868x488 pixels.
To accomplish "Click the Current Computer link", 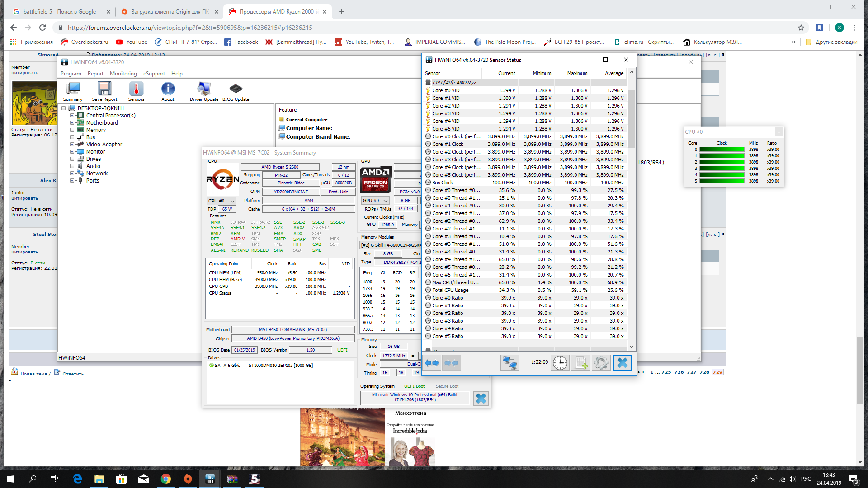I will click(307, 120).
